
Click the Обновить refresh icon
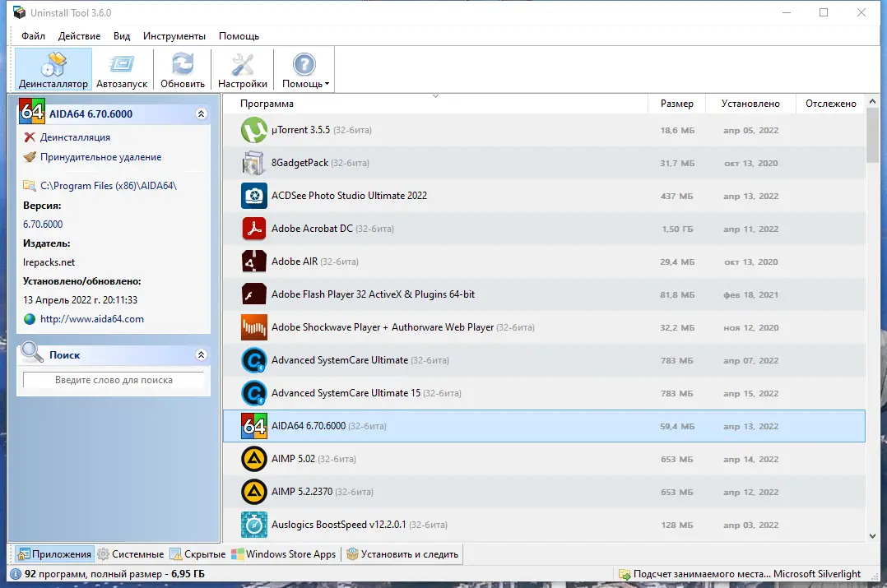[183, 65]
